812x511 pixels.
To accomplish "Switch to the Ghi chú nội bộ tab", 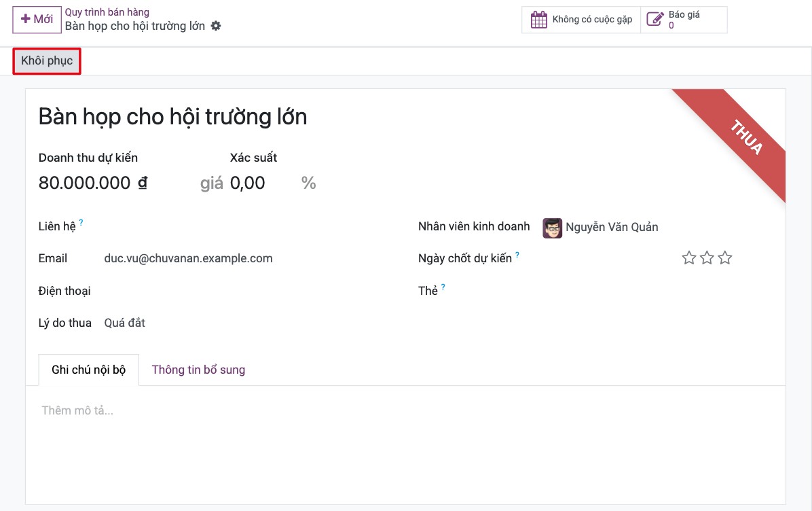I will (88, 370).
